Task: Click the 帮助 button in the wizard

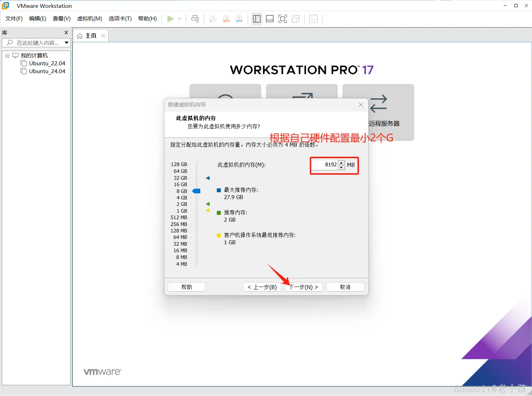Action: coord(187,287)
